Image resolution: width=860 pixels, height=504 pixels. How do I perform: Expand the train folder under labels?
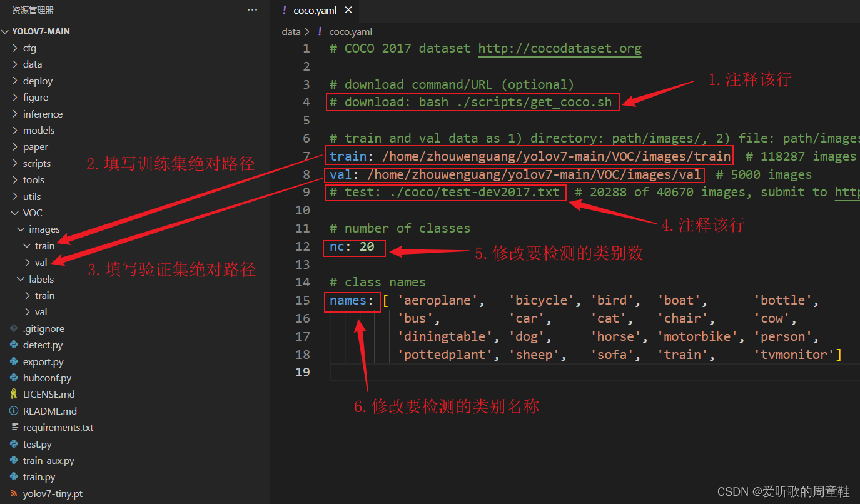pos(27,296)
